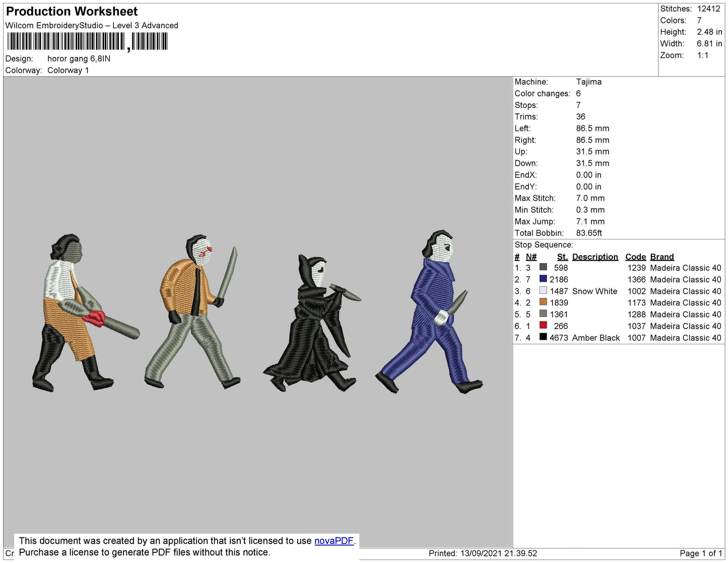Click the 'Stop Sequence:' heading
Viewport: 728px width, 563px height.
pos(544,244)
